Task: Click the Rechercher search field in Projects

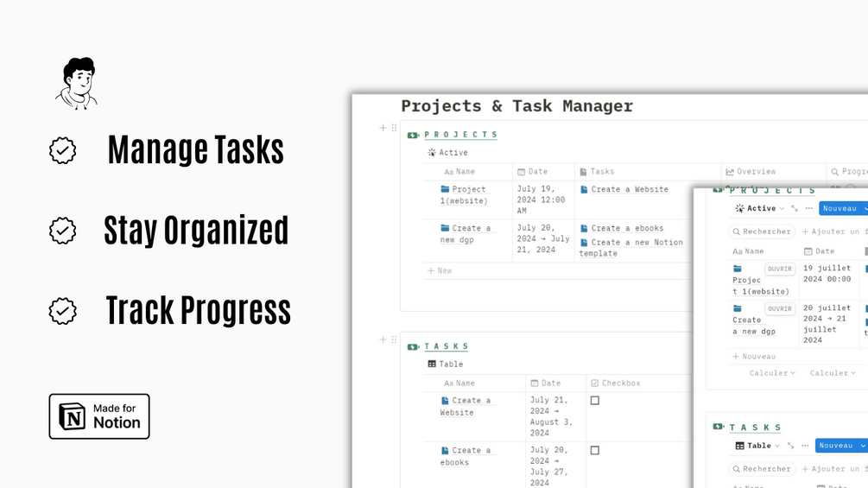Action: point(762,231)
